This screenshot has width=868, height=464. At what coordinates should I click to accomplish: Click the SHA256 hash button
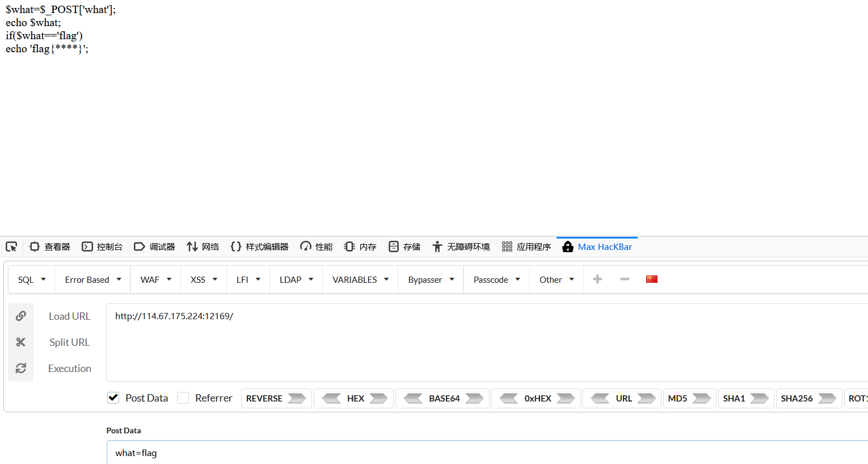tap(808, 398)
